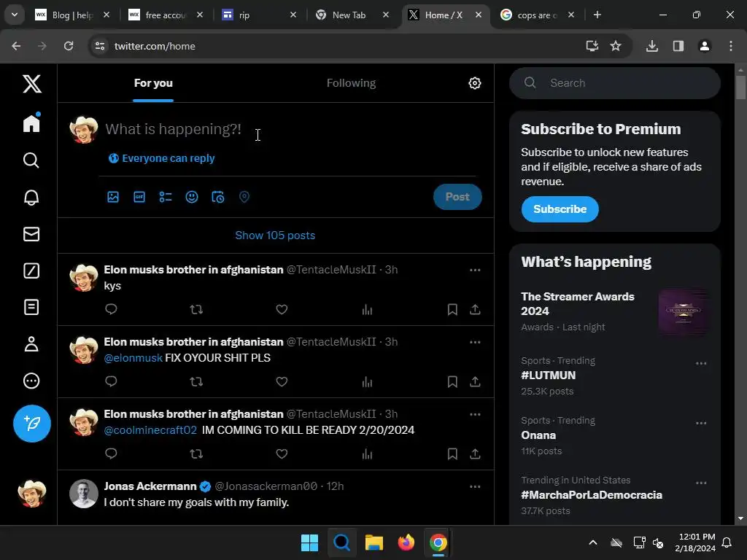Open account avatar at sidebar bottom

point(32,493)
